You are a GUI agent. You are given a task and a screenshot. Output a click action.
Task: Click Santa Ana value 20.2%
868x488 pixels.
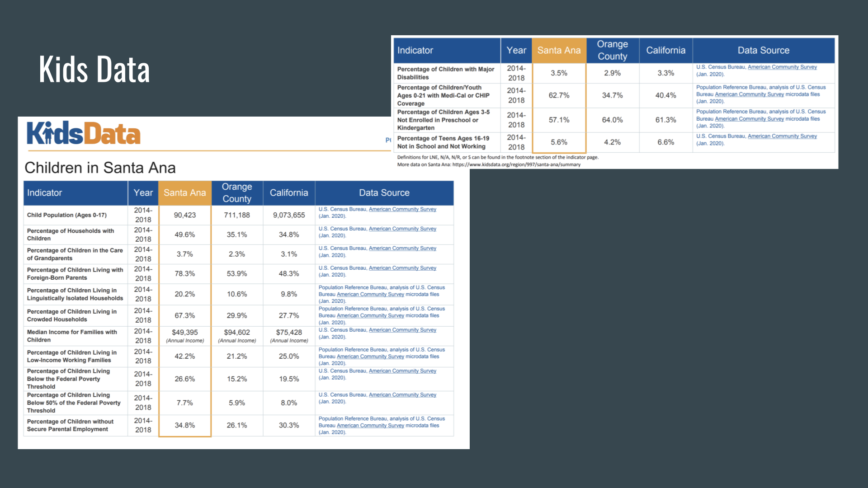[185, 294]
